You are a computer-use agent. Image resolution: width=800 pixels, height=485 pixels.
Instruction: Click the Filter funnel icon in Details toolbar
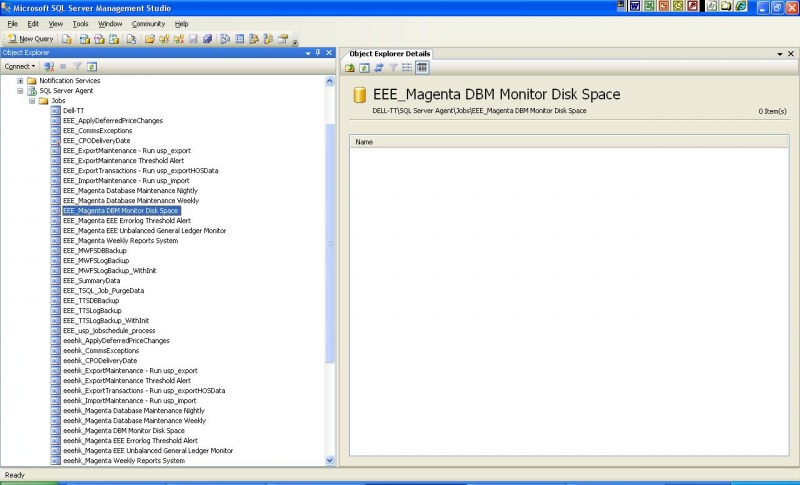click(393, 68)
